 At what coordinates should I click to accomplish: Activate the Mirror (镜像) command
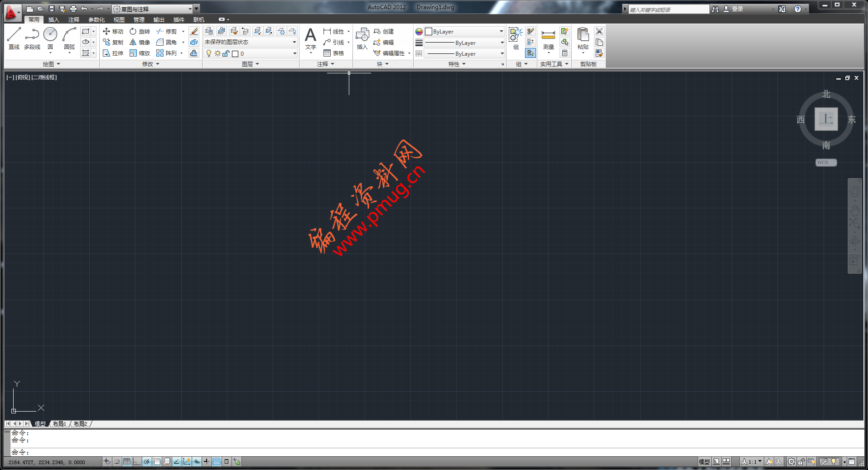click(140, 42)
